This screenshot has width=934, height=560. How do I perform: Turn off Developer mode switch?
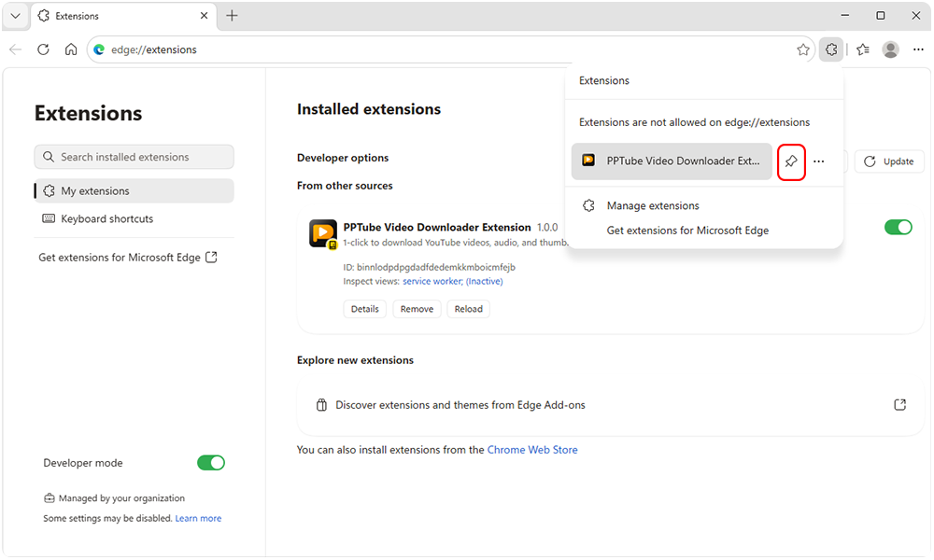(211, 463)
